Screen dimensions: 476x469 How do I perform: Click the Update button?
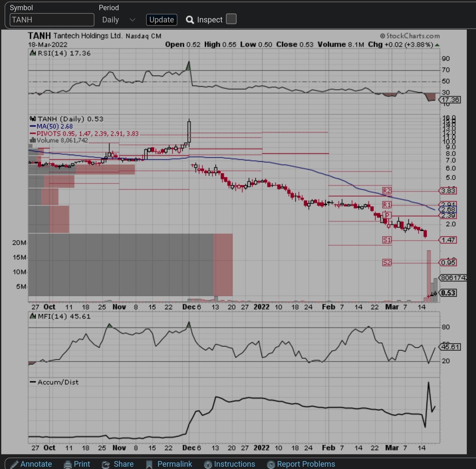click(162, 20)
